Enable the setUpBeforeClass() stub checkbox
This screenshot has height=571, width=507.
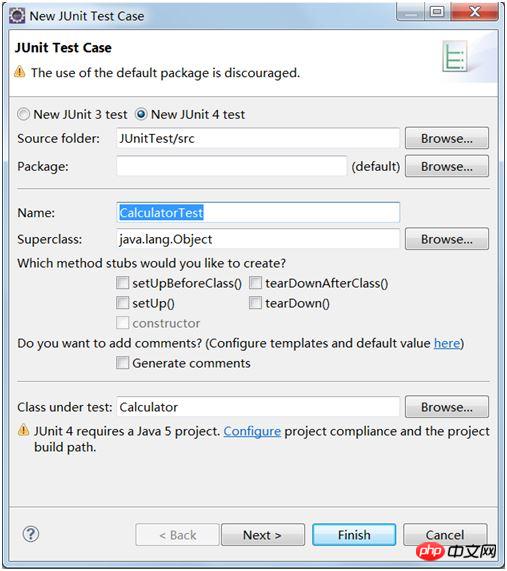[122, 283]
